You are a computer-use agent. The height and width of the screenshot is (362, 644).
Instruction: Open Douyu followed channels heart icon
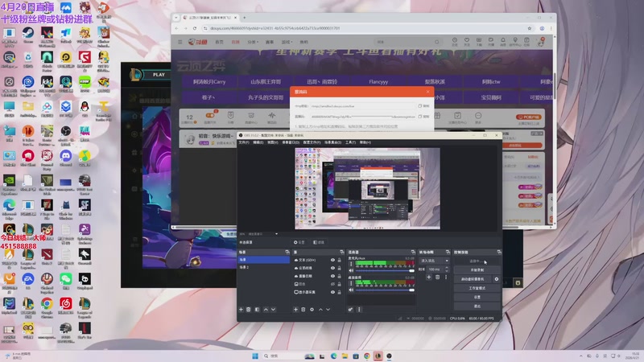pyautogui.click(x=467, y=40)
